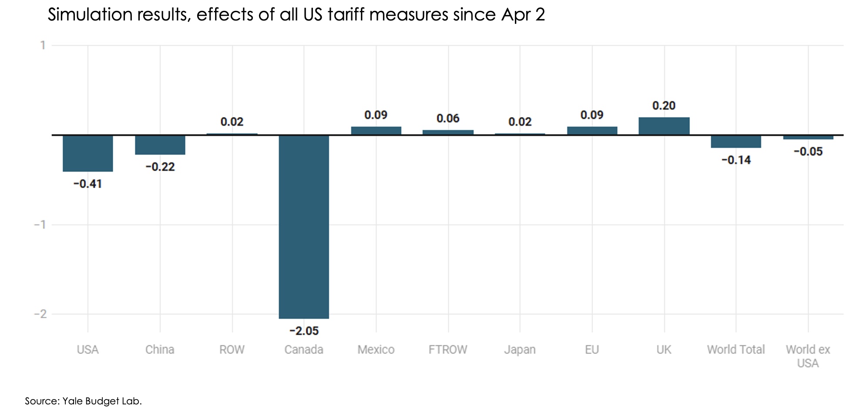The image size is (868, 407).
Task: Click the 0.20 data label
Action: click(664, 106)
